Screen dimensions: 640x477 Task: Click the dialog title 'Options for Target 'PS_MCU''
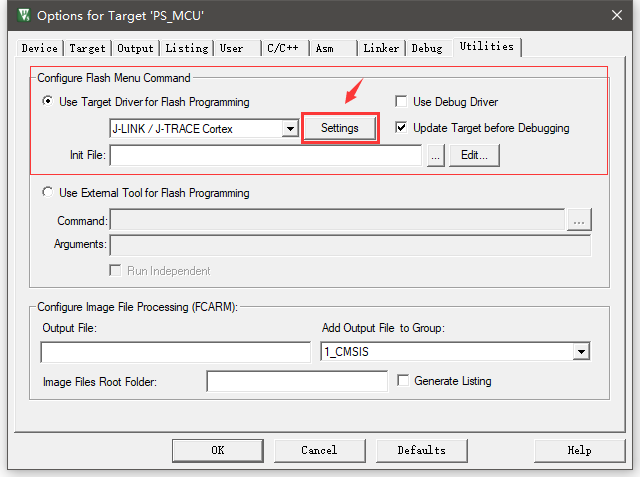[x=120, y=16]
